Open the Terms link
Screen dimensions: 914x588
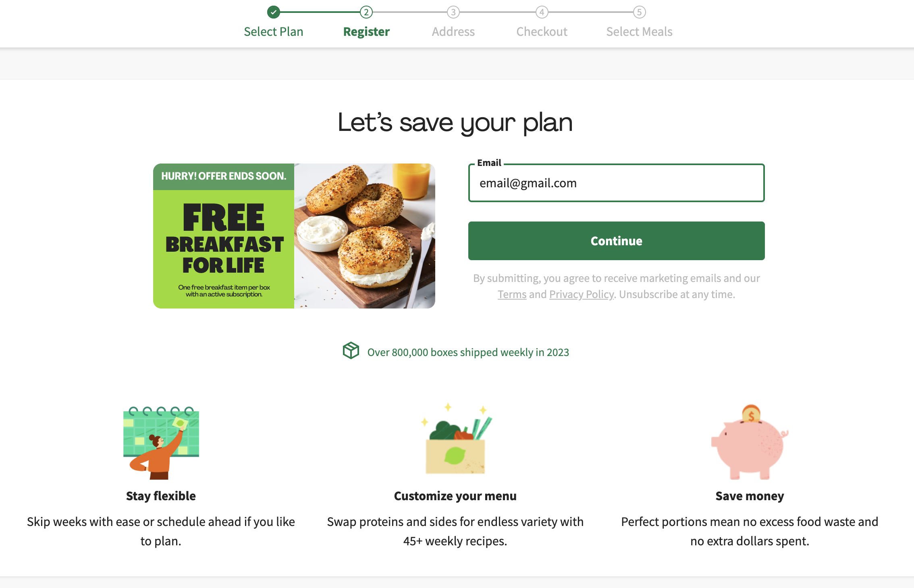point(512,294)
